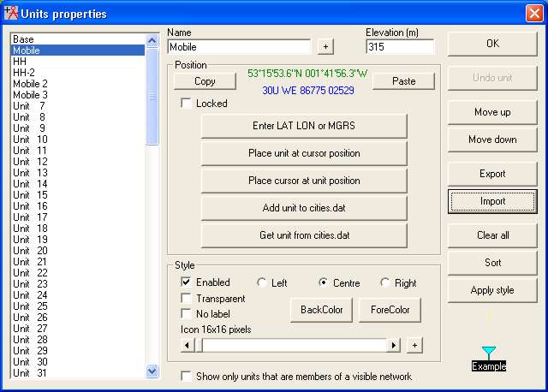Viewport: 548px width, 392px height.
Task: Select Unit 19 in the list
Action: tap(78, 240)
